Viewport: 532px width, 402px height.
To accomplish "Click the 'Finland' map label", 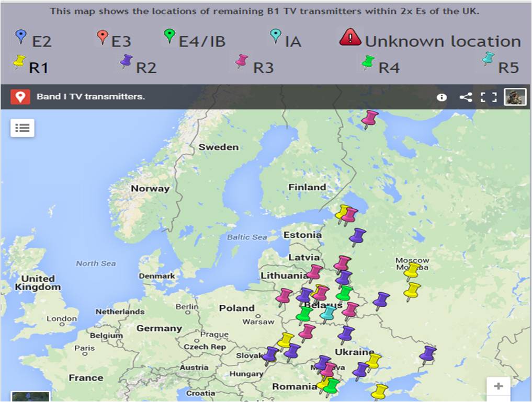I will pyautogui.click(x=307, y=187).
